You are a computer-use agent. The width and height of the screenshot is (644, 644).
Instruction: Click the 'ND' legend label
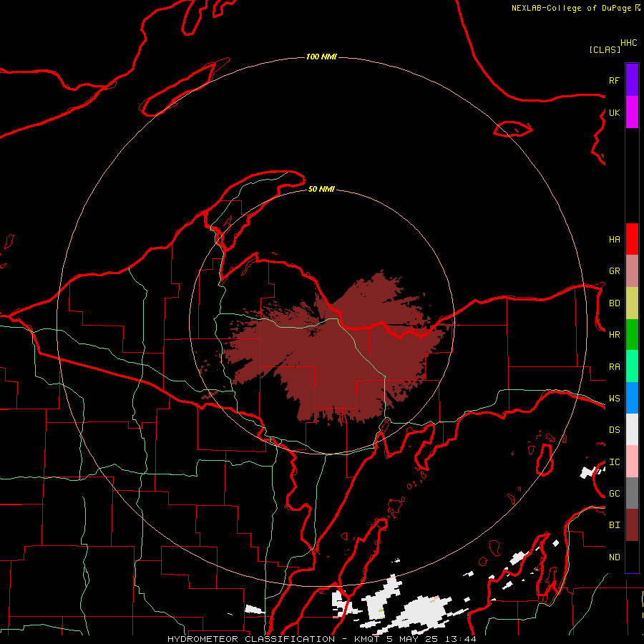[x=614, y=557]
